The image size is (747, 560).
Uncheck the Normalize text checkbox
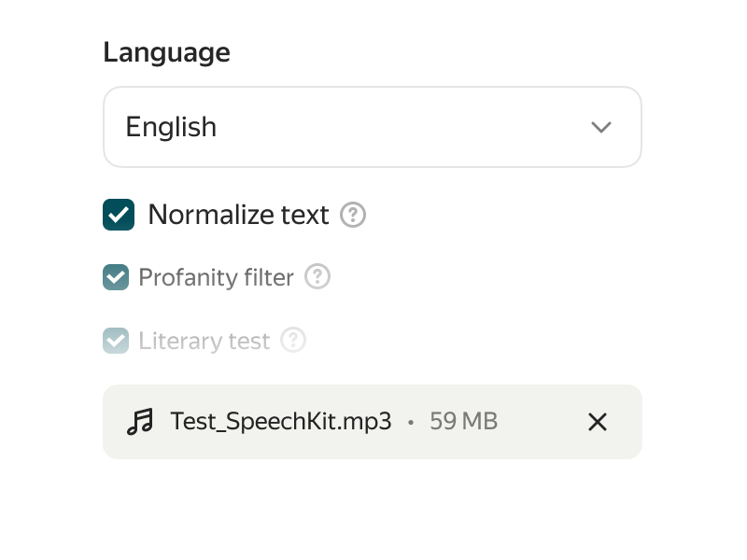(x=119, y=216)
